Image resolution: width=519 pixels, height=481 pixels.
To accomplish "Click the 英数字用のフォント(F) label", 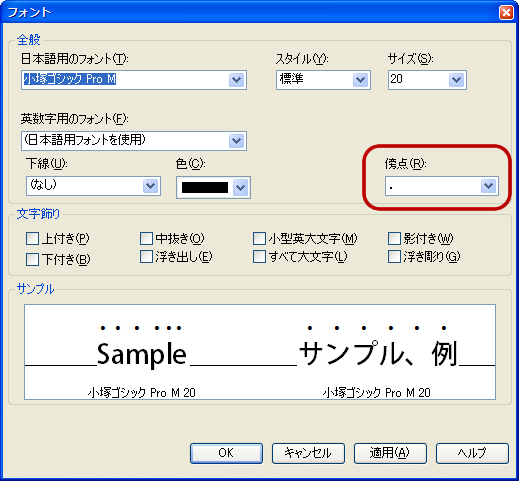I will coord(75,119).
